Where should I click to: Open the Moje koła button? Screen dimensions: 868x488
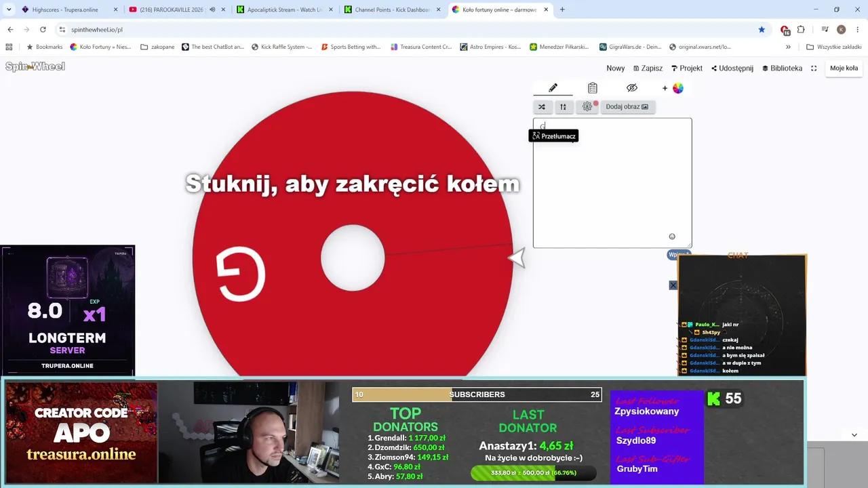point(844,68)
